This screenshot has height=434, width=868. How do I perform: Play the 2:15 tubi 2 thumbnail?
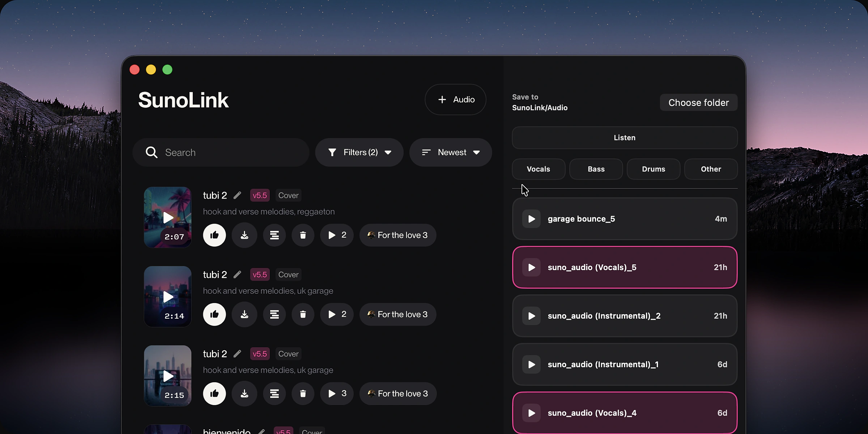click(168, 376)
